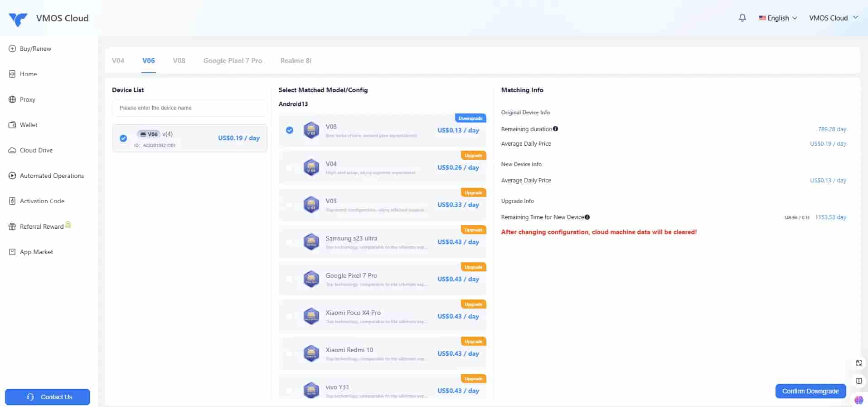Click the V08 US$0.13 / day price
This screenshot has height=407, width=868.
coord(458,130)
